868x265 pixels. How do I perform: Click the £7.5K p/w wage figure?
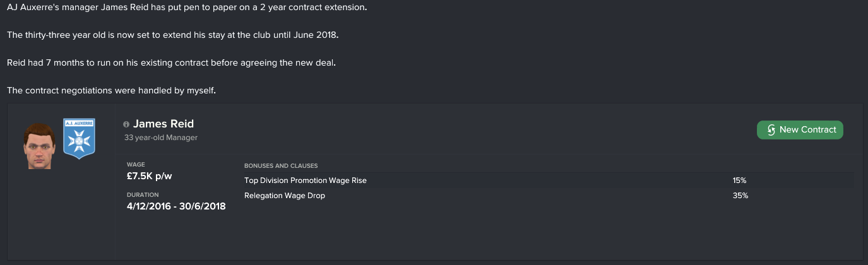coord(150,176)
